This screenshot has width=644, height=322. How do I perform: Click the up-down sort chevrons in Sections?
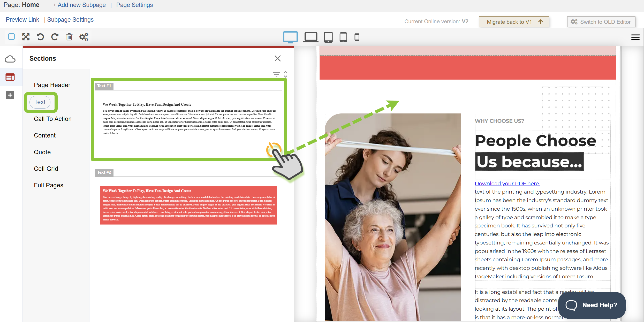point(285,74)
